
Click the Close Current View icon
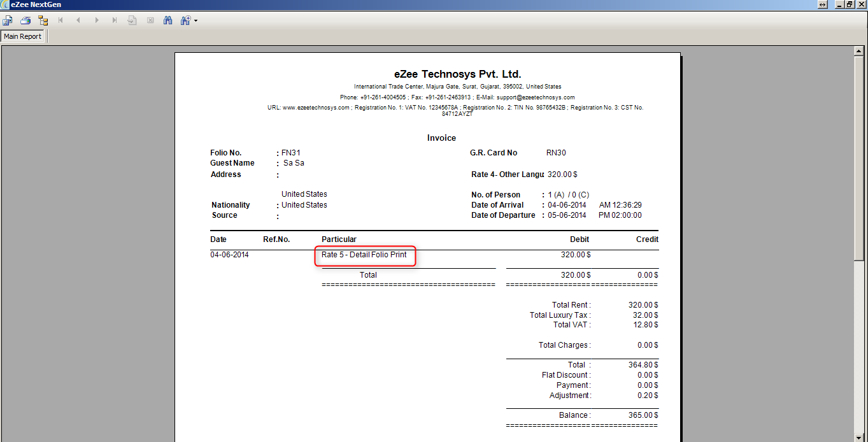pos(150,20)
